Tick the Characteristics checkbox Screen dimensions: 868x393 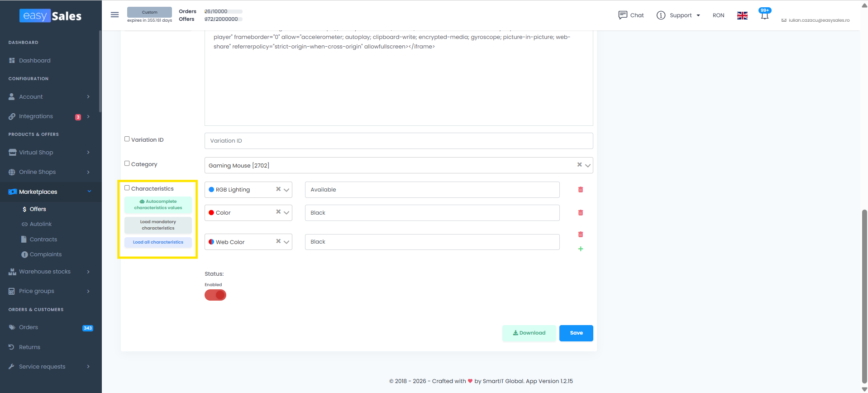127,188
